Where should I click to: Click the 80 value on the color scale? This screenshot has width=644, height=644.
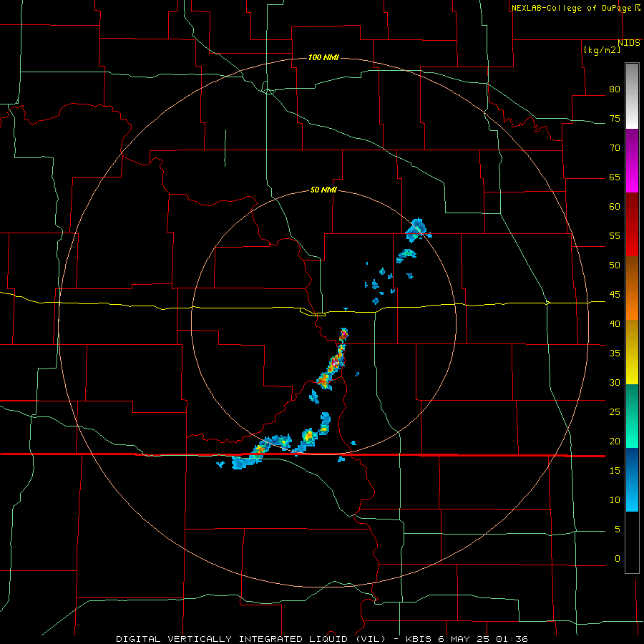point(615,89)
